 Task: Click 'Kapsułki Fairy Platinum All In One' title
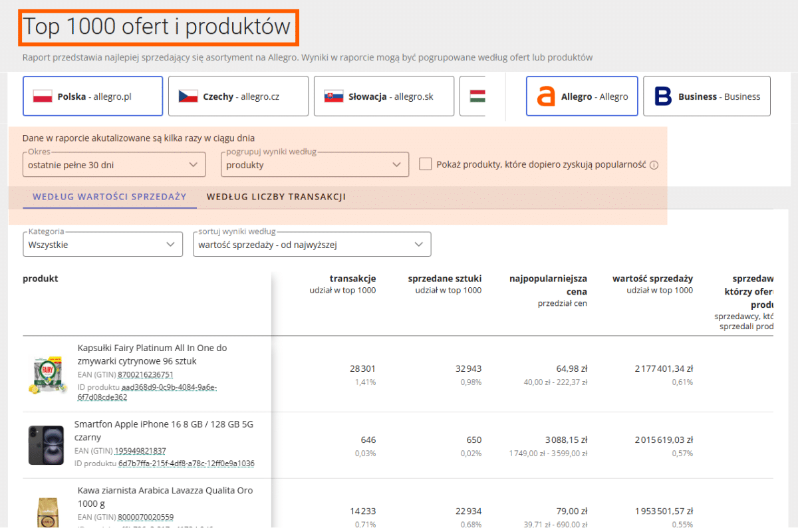click(152, 354)
